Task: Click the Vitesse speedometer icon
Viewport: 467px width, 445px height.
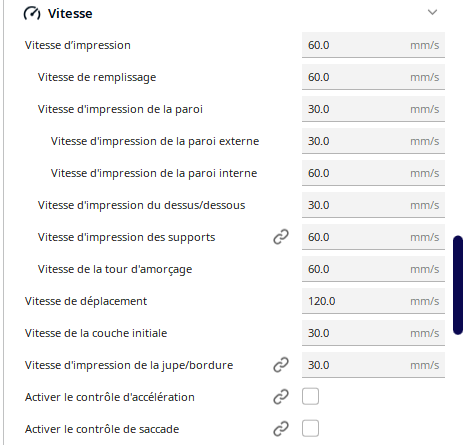Action: coord(32,14)
